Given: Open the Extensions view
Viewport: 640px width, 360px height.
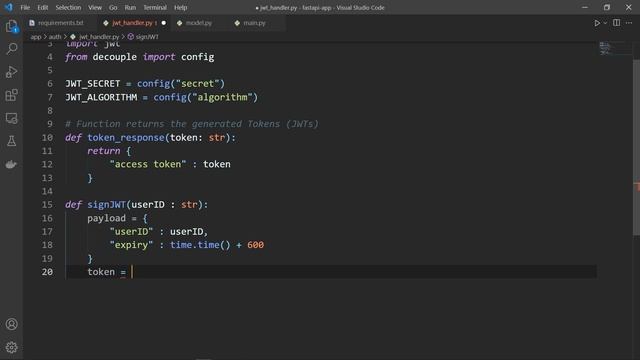Looking at the screenshot, I should (11, 95).
